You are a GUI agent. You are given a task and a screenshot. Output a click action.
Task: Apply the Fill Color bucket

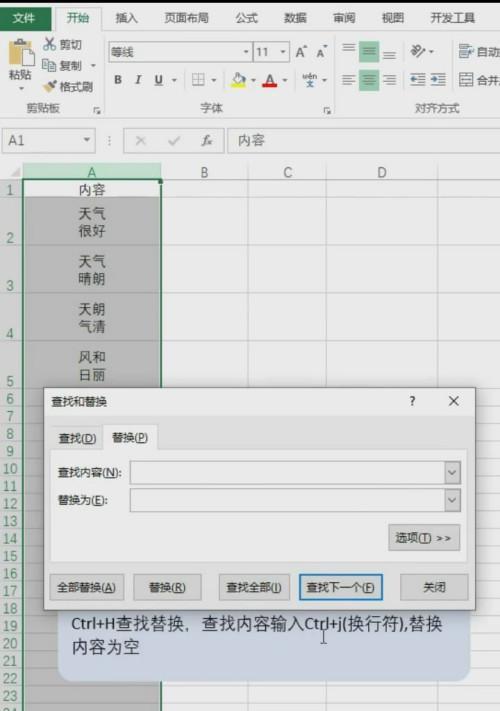pyautogui.click(x=238, y=80)
